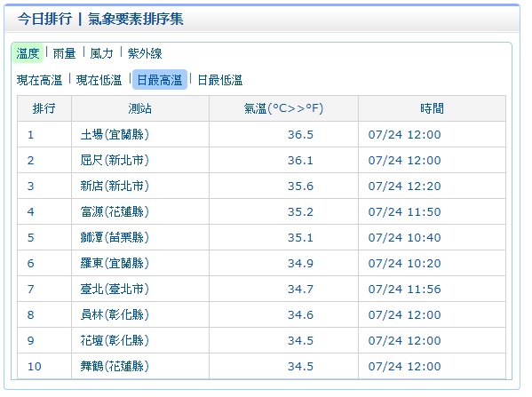Click the 時間 column header
Viewport: 532px width, 397px height.
[432, 108]
